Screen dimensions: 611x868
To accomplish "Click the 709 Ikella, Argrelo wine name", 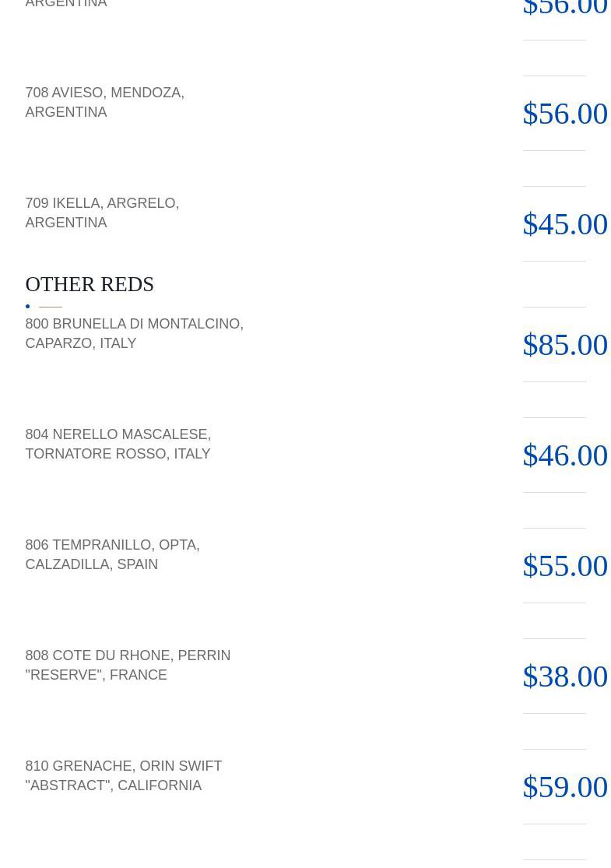I will coord(102,213).
